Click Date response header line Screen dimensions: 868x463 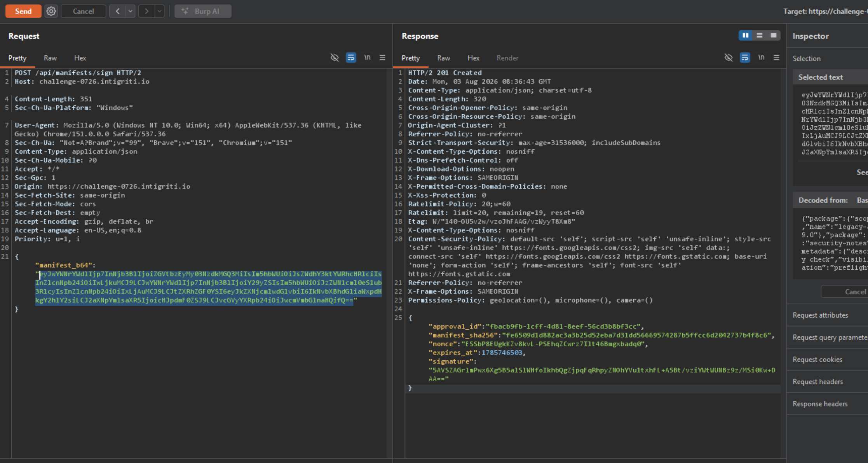479,82
